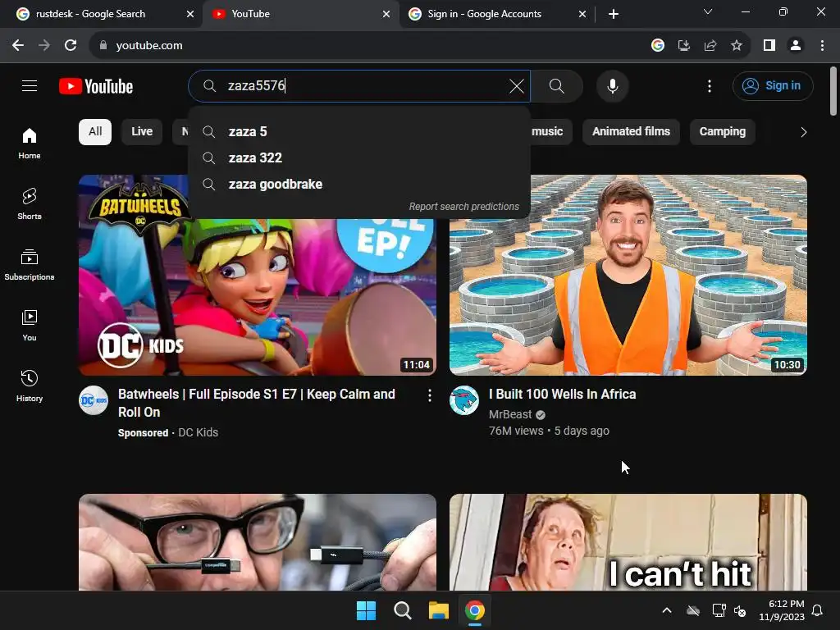
Task: Click Report search predictions link
Action: (464, 206)
